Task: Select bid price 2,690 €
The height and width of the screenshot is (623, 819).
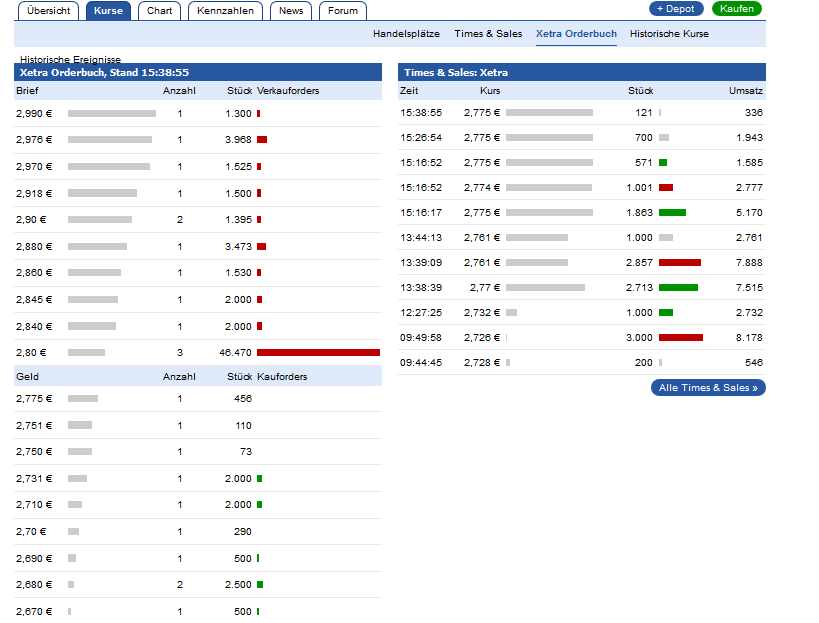Action: click(x=34, y=558)
